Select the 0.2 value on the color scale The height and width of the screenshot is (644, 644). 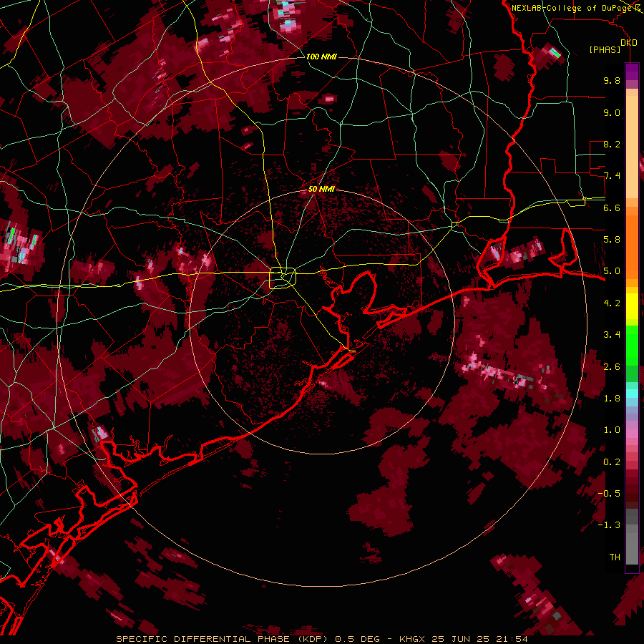612,462
